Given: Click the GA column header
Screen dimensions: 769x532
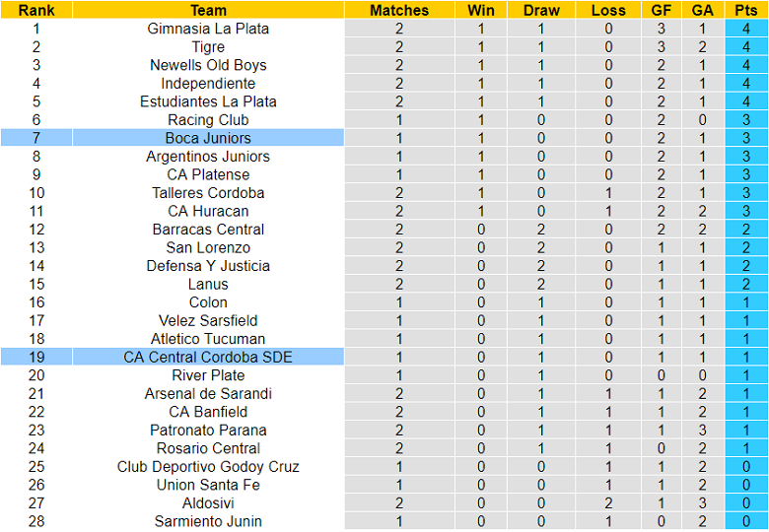Looking at the screenshot, I should [703, 10].
